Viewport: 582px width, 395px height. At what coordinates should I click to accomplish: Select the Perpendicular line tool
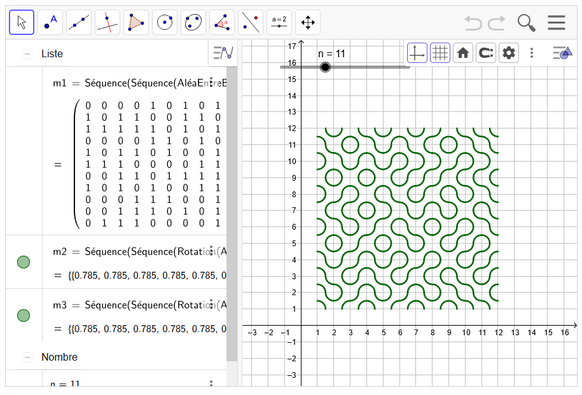[107, 22]
